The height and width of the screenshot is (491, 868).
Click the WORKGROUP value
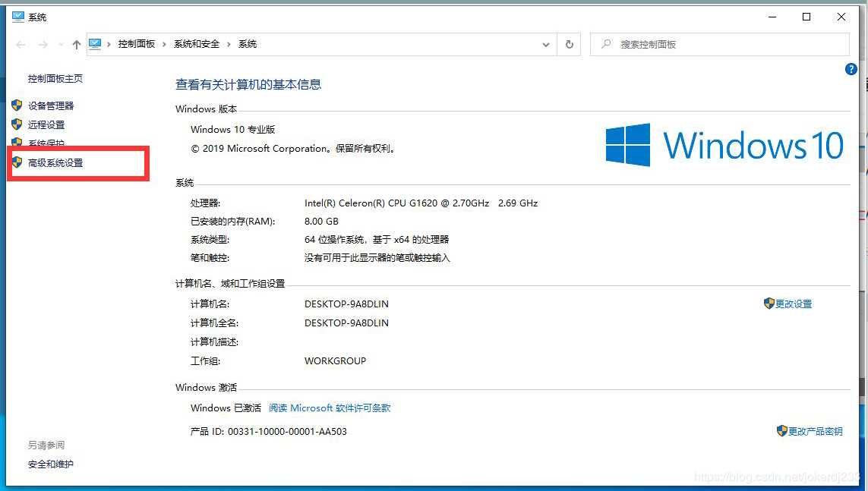[335, 361]
